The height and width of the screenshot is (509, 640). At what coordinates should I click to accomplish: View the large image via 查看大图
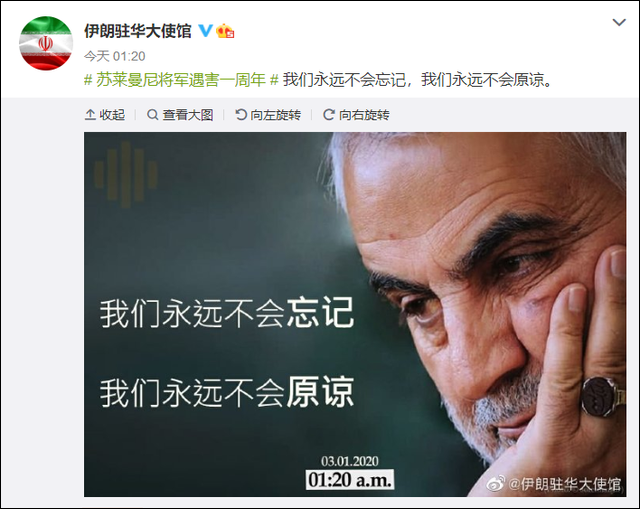tap(180, 115)
